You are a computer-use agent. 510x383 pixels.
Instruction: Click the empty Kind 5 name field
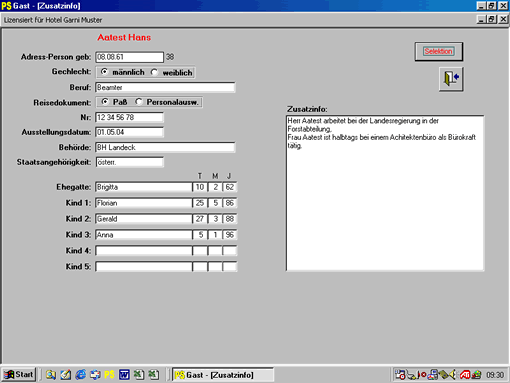144,267
